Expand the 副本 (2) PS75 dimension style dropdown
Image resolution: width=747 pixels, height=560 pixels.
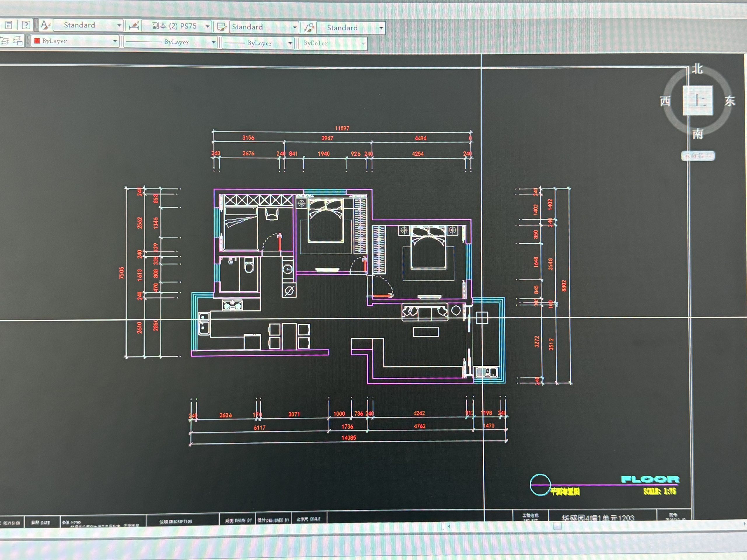pyautogui.click(x=207, y=26)
